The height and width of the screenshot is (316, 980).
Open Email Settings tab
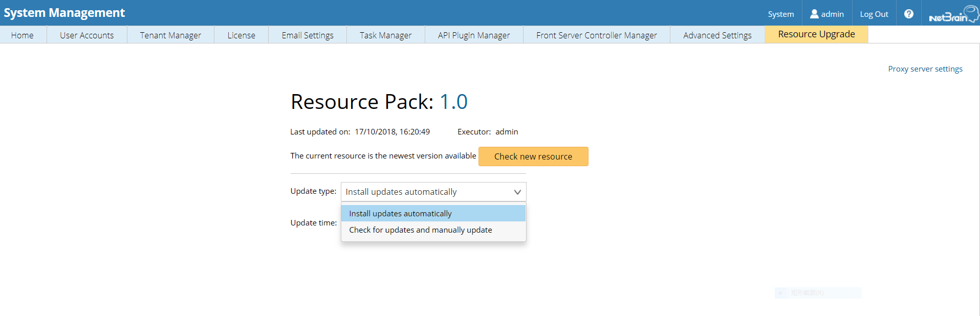coord(307,35)
